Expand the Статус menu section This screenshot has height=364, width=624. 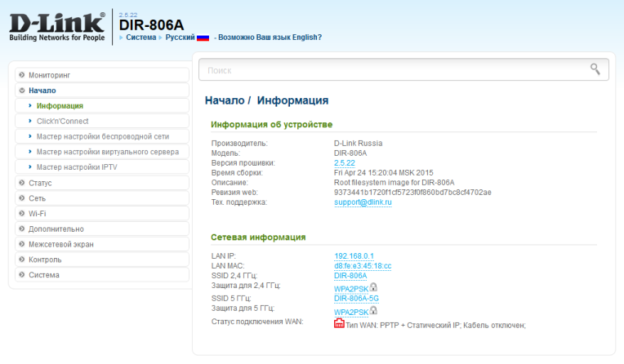point(102,183)
